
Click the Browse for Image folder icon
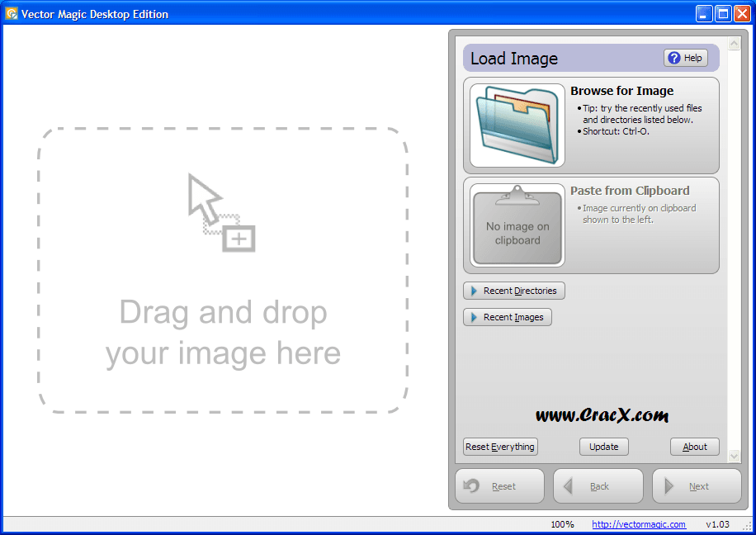coord(517,125)
